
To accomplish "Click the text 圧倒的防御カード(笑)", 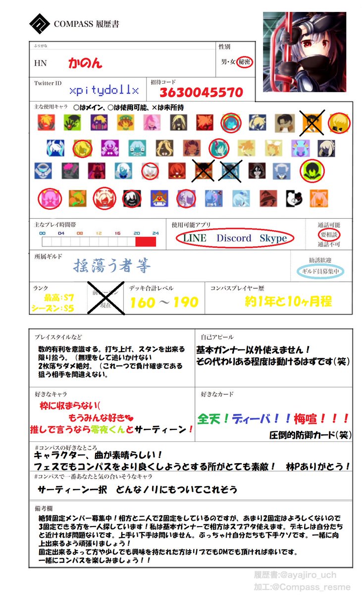I will [x=311, y=435].
